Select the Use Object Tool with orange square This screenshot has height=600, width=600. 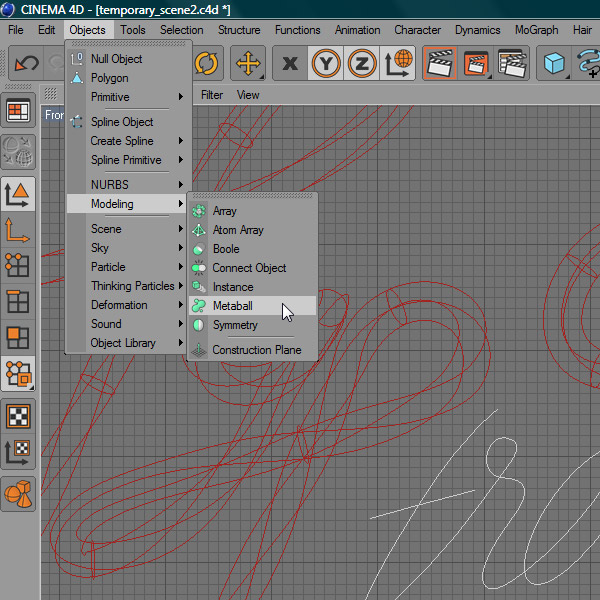[18, 373]
